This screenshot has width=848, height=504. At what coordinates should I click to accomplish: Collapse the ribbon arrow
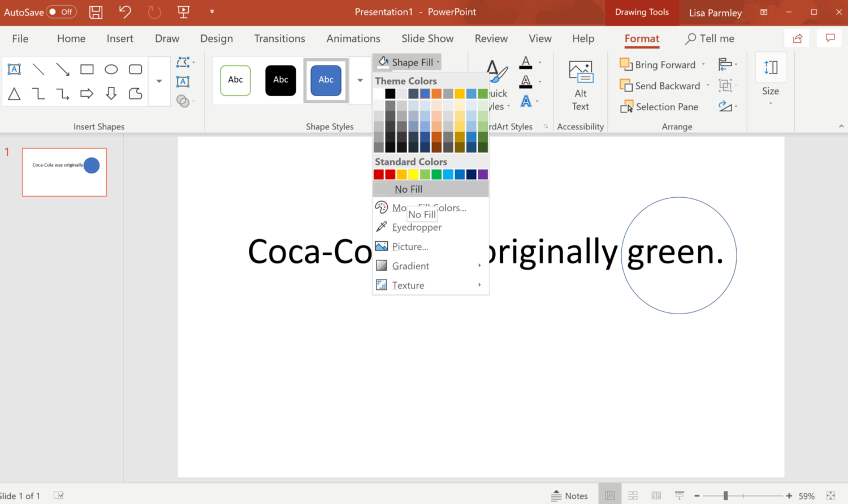coord(841,127)
